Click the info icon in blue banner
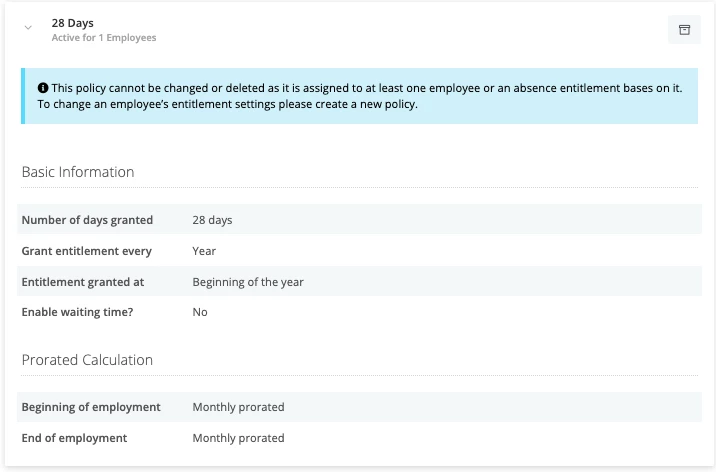Viewport: 716px width, 472px height. pos(43,88)
